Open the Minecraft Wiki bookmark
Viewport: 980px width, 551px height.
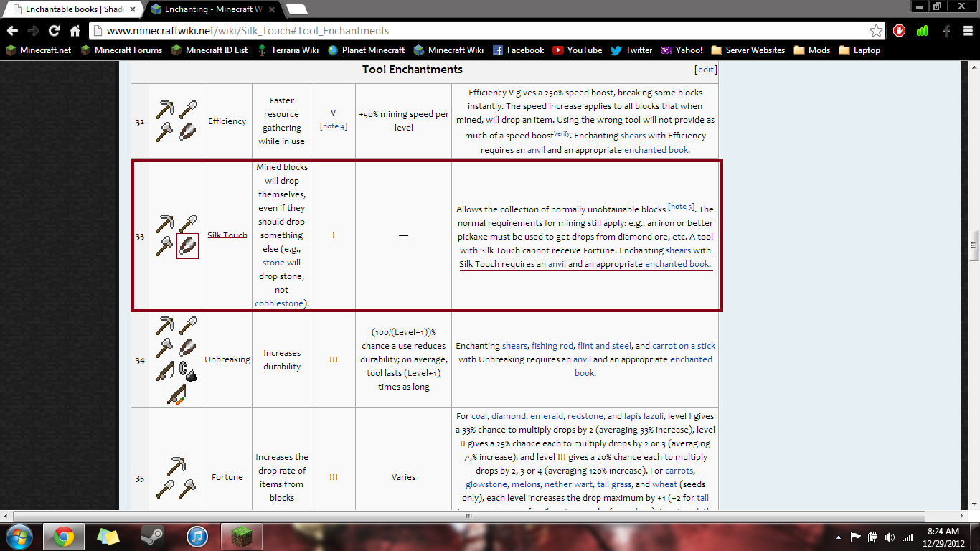(x=448, y=50)
